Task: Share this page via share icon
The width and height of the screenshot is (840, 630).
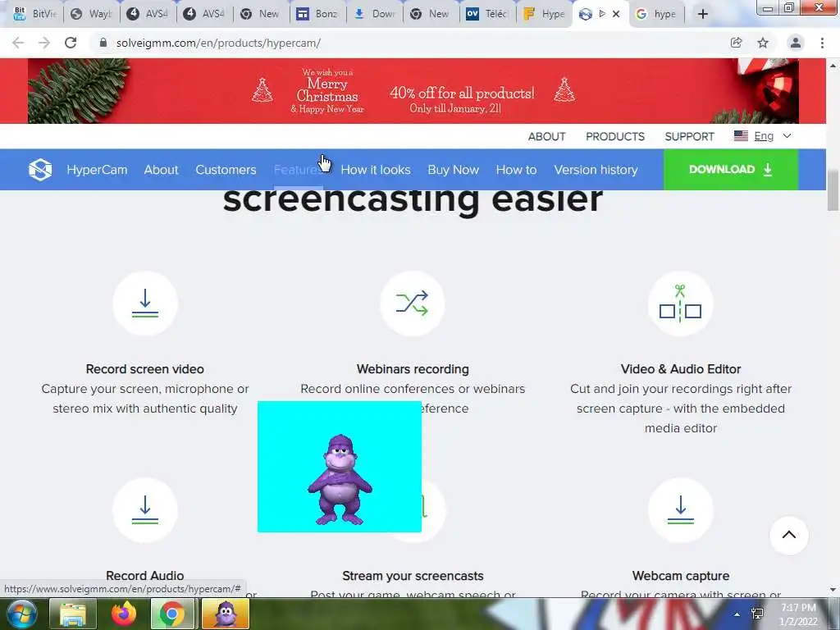Action: [736, 43]
